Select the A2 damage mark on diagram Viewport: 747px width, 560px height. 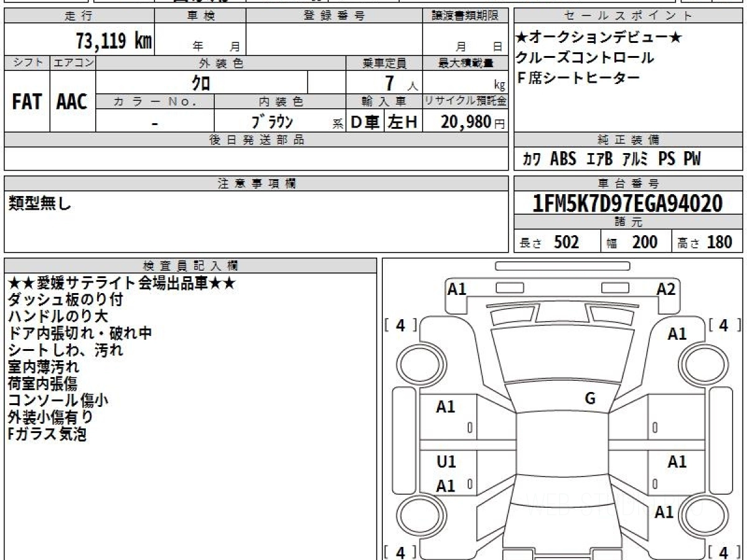click(x=666, y=289)
